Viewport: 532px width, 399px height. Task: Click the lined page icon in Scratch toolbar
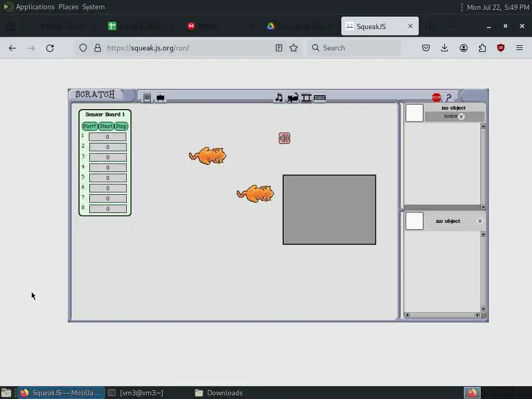147,98
